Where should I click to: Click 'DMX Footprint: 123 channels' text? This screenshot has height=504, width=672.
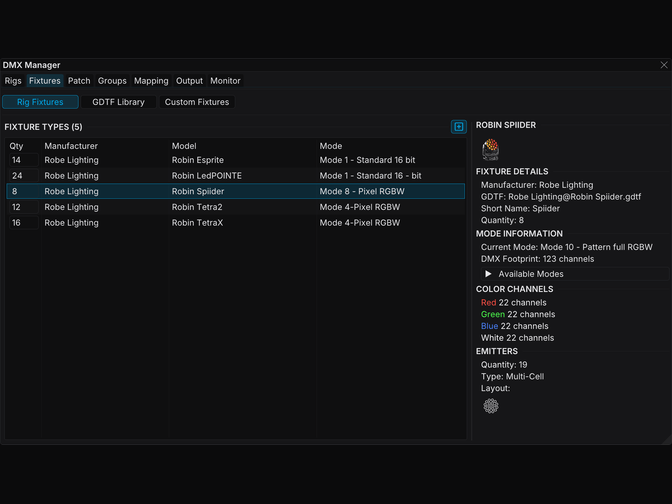click(537, 259)
